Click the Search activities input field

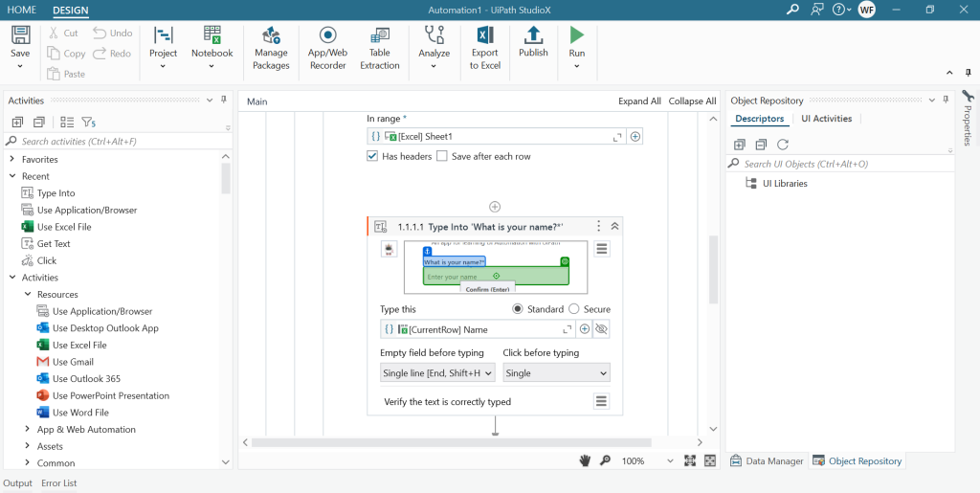(x=116, y=142)
